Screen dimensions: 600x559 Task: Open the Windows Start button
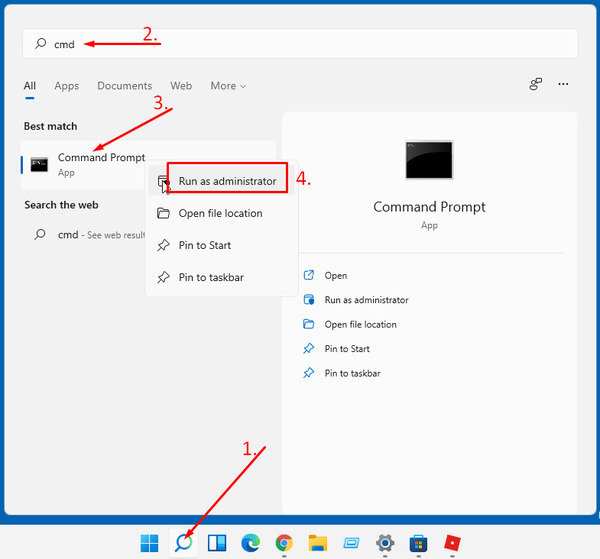tap(149, 543)
